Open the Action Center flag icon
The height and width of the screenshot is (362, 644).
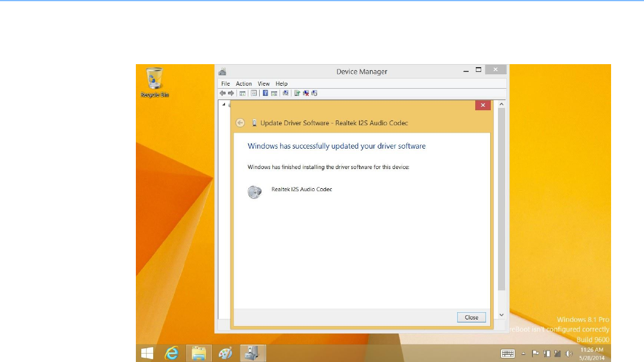click(x=535, y=354)
